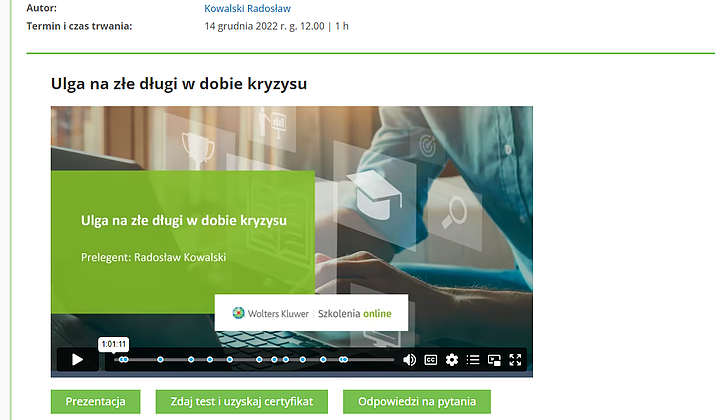Click the first chapter marker on the timeline
Image resolution: width=715 pixels, height=420 pixels.
(x=124, y=359)
